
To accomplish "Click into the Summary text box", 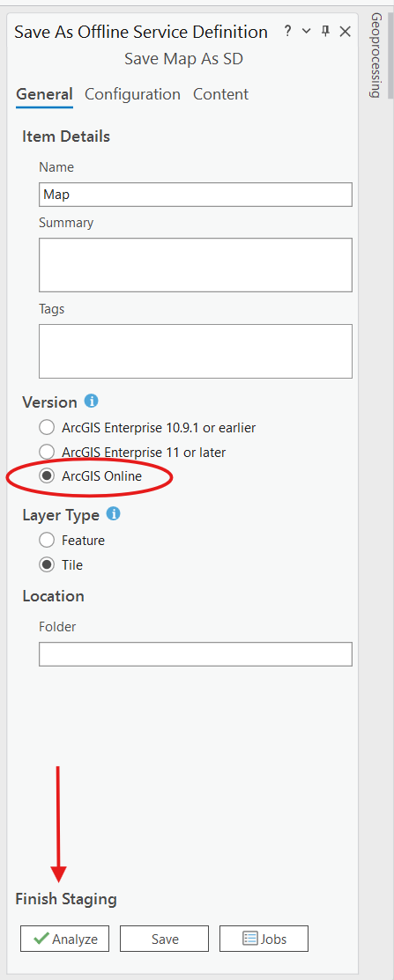I will [195, 264].
